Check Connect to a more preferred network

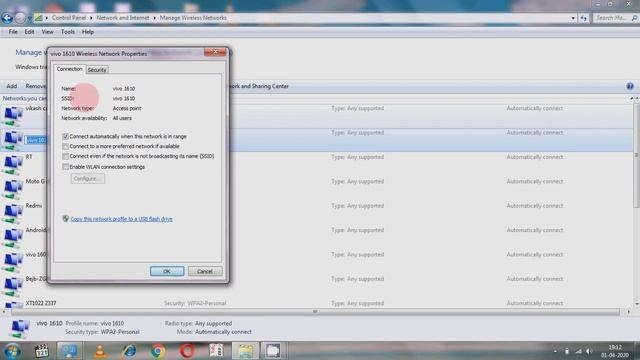coord(65,146)
